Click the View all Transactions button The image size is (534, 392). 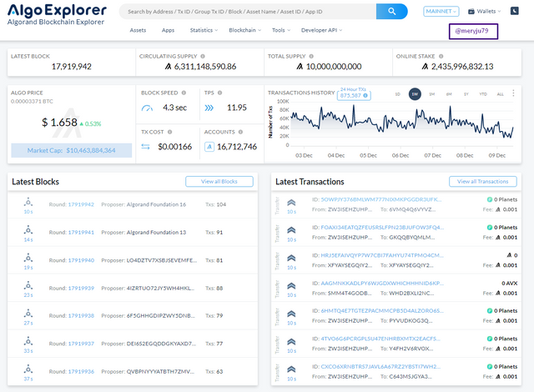[x=482, y=181]
